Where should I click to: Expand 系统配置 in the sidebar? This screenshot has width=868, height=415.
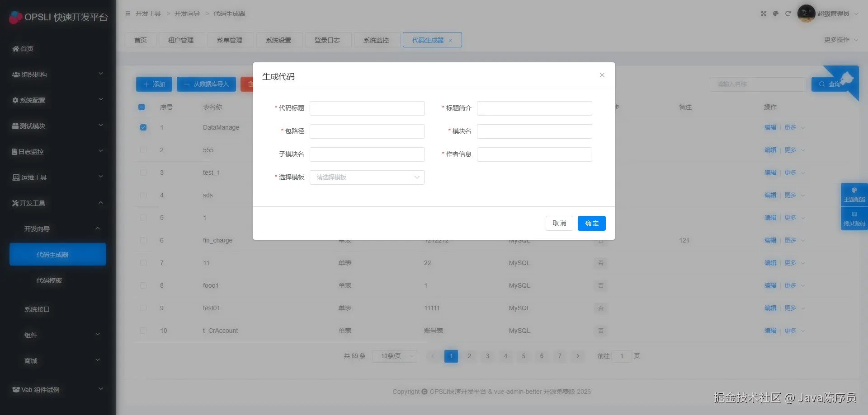click(x=58, y=100)
